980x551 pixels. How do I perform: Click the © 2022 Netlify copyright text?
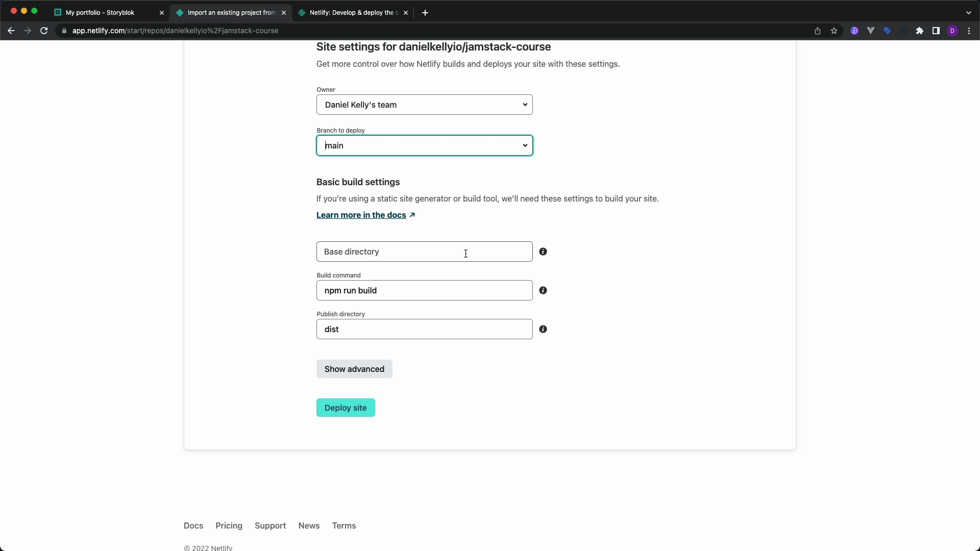[208, 547]
